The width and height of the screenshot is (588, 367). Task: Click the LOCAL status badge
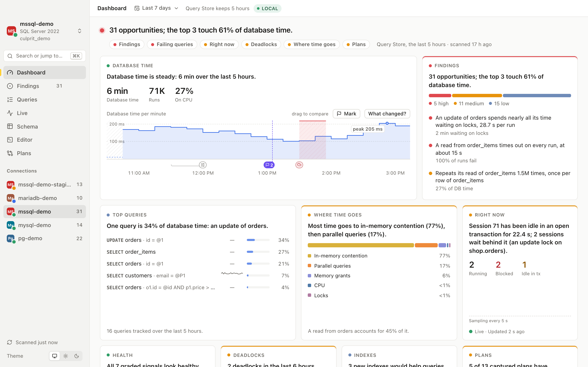pyautogui.click(x=267, y=8)
